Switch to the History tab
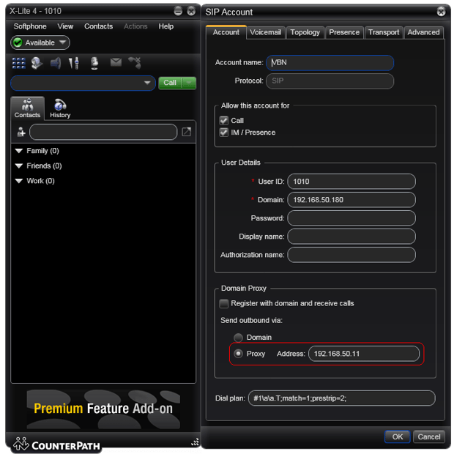The height and width of the screenshot is (457, 476). (x=60, y=108)
